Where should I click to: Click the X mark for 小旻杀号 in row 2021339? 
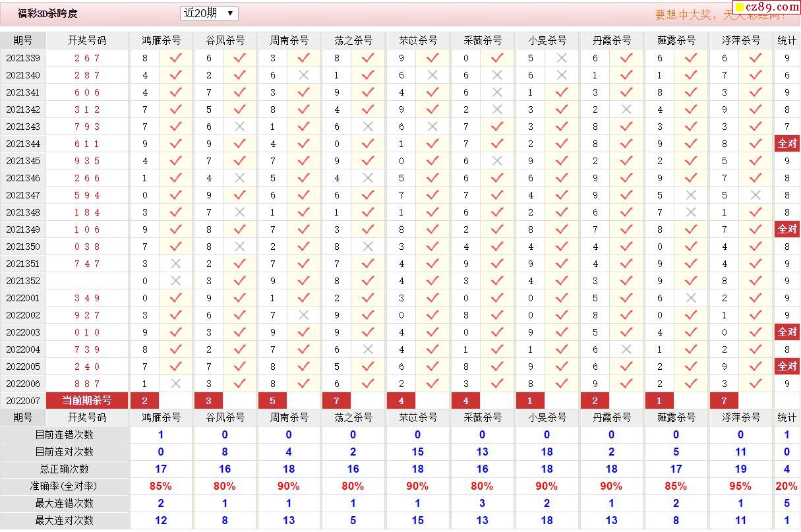[x=562, y=58]
